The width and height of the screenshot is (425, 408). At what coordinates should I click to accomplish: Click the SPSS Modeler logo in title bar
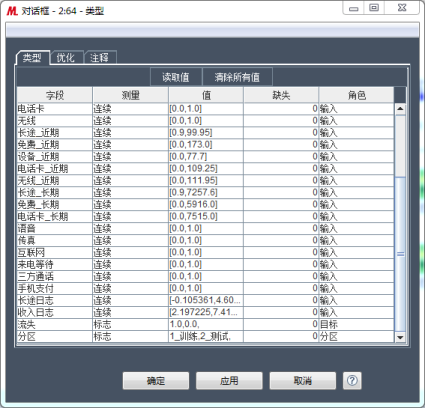tap(12, 11)
